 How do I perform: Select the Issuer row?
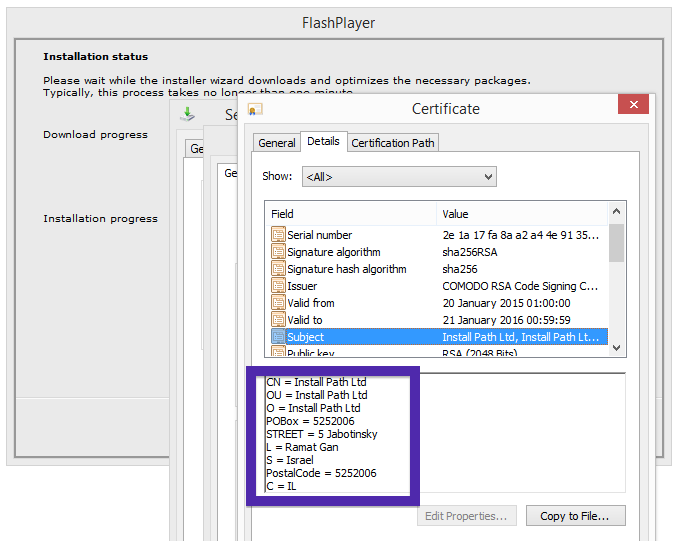437,286
